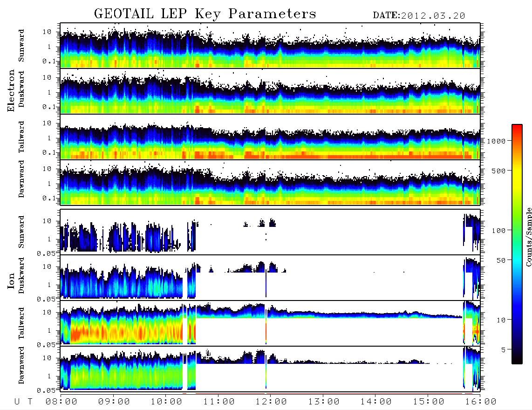Select the Ion 'Dawnward' axis label
Viewport: 532px width, 410px height.
(21, 365)
